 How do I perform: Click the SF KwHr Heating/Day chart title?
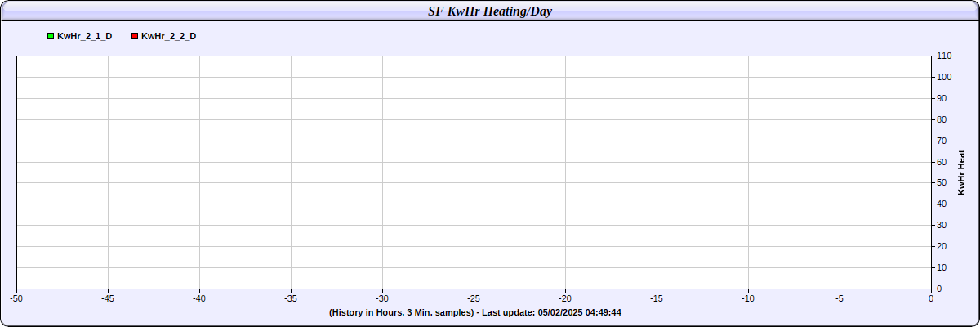point(490,11)
